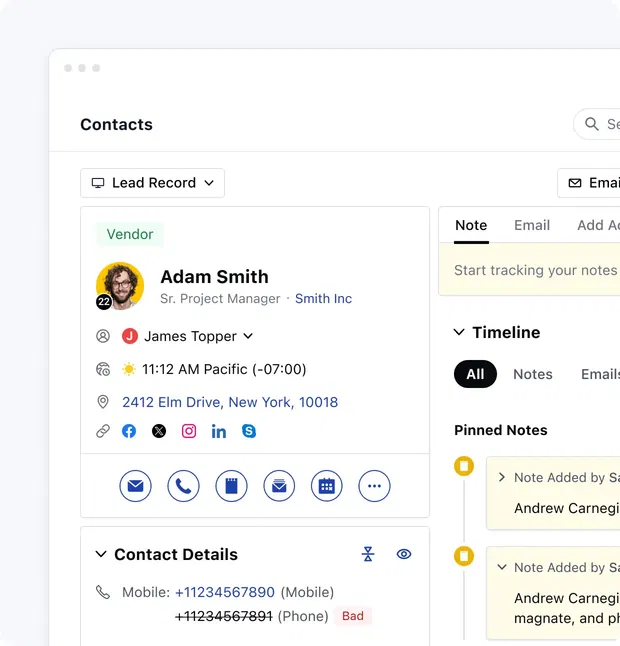Open the Smith Inc company link
This screenshot has width=620, height=646.
[323, 298]
